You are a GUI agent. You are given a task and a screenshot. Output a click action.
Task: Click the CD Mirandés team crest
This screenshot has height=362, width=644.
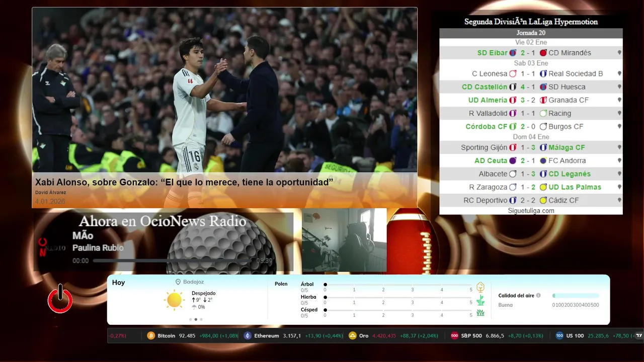point(543,53)
